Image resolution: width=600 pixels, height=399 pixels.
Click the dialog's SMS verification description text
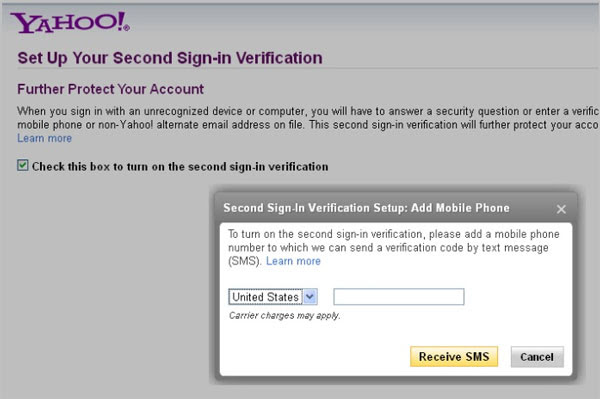tap(394, 248)
